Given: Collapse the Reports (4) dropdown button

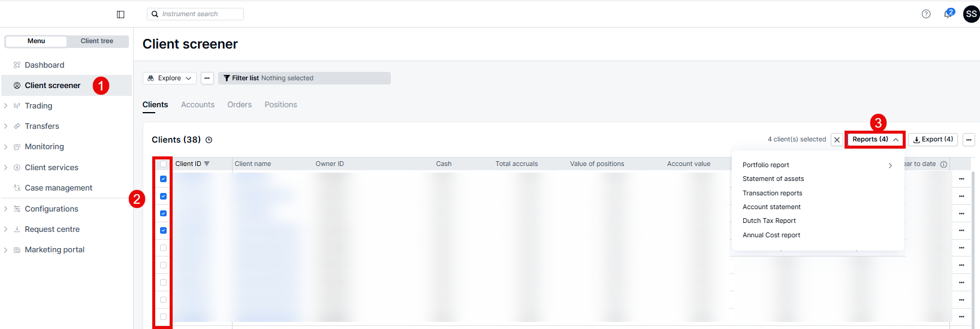Looking at the screenshot, I should click(x=875, y=140).
